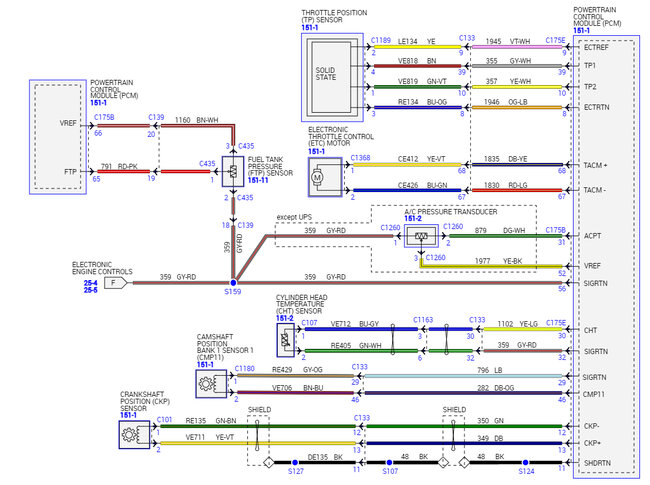Follow the 25-5 page reference link
The height and width of the screenshot is (485, 650).
point(90,290)
